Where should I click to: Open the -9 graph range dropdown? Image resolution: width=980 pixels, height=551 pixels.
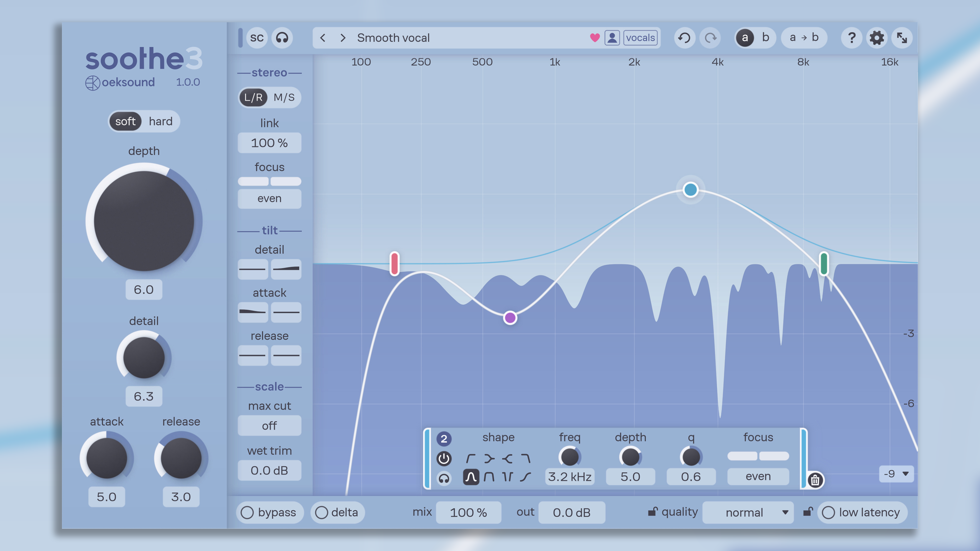pos(896,474)
